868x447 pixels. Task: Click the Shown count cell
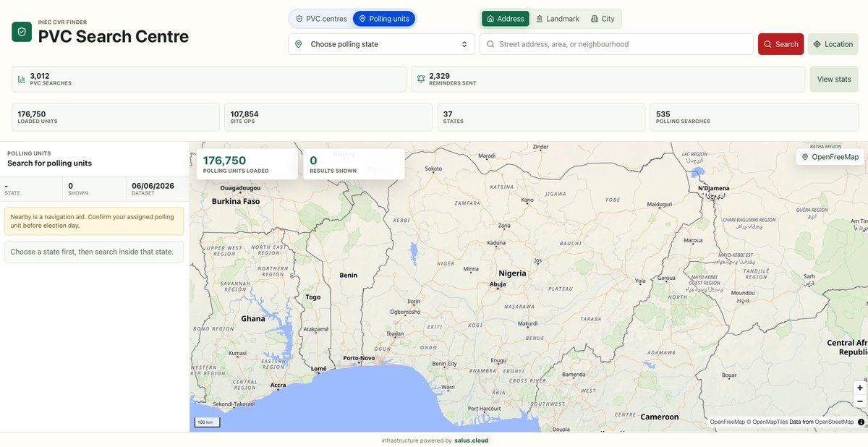point(94,189)
